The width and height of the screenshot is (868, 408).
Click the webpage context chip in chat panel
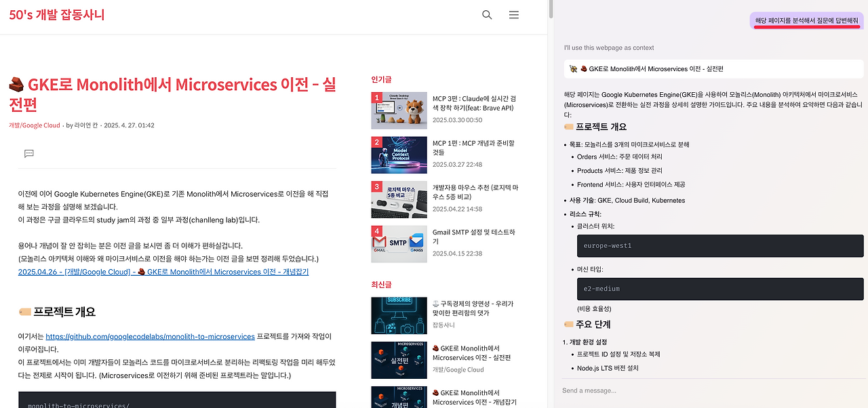click(714, 68)
